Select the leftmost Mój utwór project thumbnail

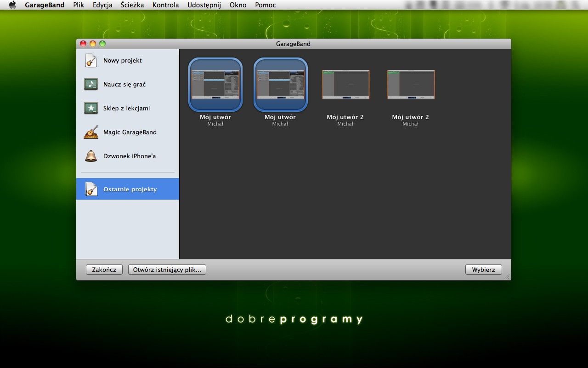(215, 85)
